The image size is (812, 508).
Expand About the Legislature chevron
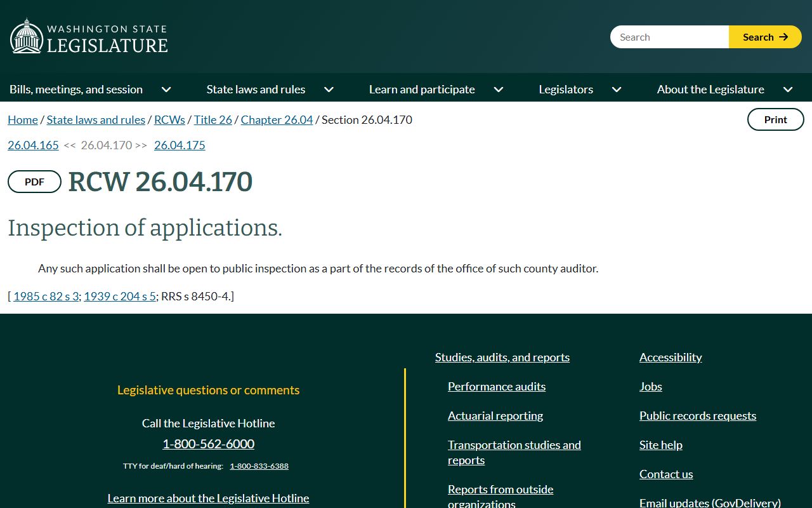pos(788,90)
